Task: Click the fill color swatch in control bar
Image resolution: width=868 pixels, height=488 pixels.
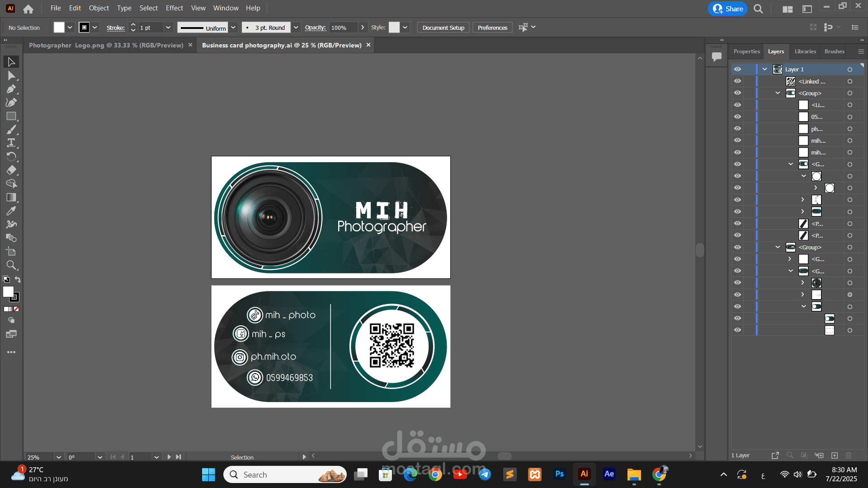Action: (x=59, y=28)
